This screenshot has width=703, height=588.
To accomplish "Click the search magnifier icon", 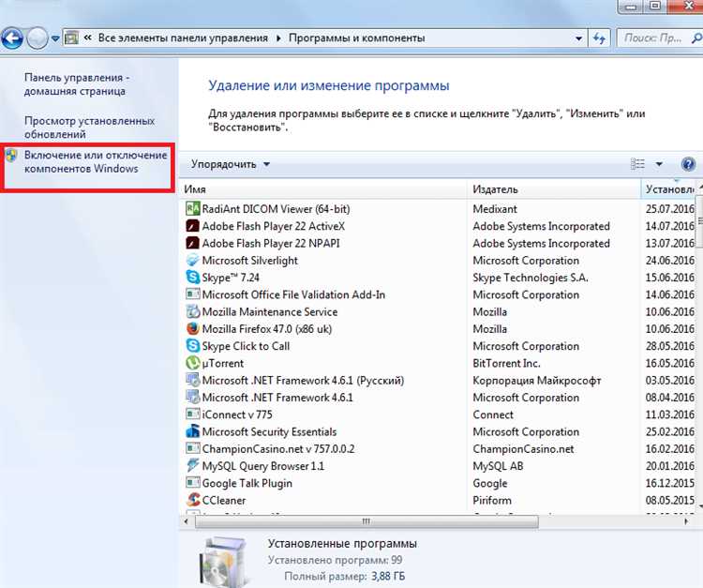I will pyautogui.click(x=697, y=38).
